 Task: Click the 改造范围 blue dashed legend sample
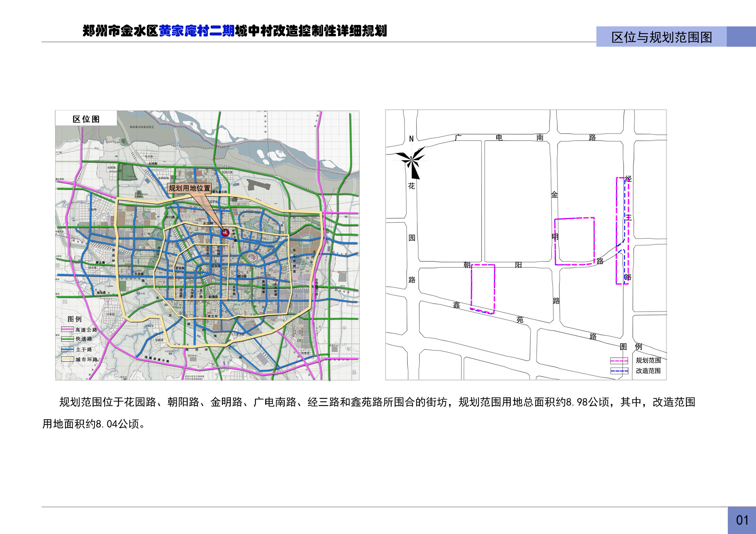click(619, 371)
